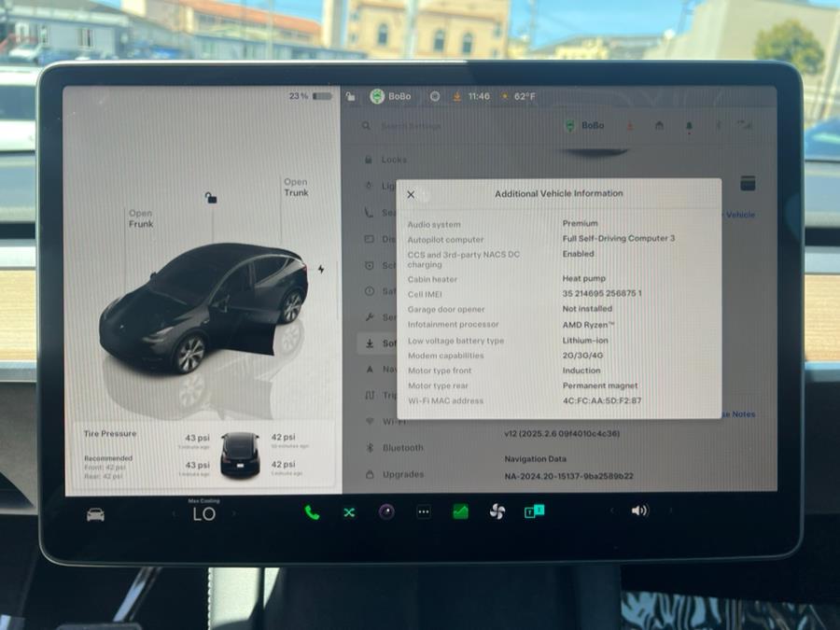This screenshot has height=630, width=840.
Task: Tap the circular sentry icon in status bar
Action: pyautogui.click(x=434, y=96)
